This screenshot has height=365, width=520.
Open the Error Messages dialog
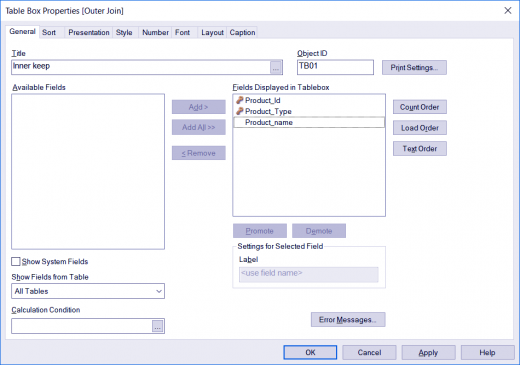coord(348,319)
